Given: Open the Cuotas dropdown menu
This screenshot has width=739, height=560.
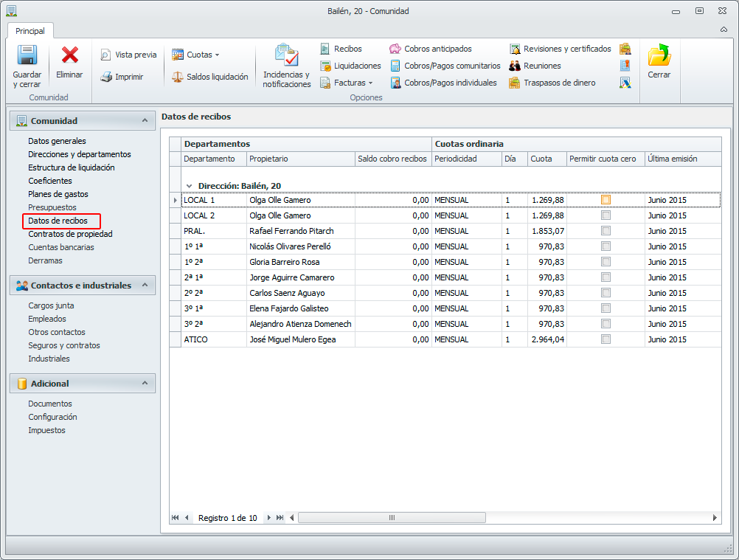Looking at the screenshot, I should [196, 55].
